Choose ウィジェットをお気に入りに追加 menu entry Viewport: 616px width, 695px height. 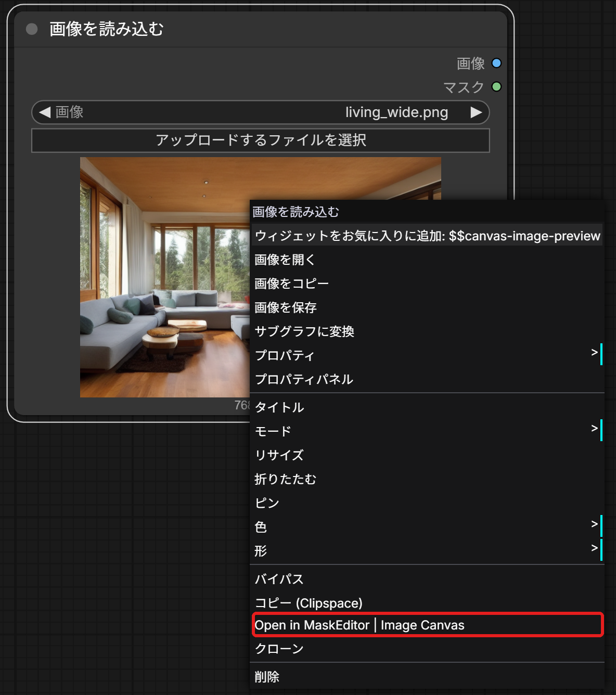coord(427,236)
